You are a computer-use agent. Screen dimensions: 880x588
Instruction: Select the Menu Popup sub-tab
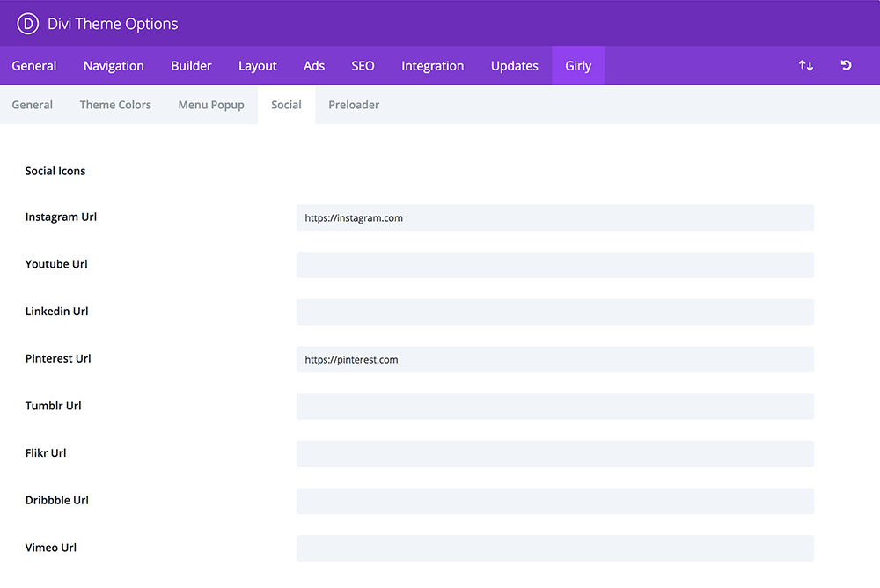click(x=211, y=105)
